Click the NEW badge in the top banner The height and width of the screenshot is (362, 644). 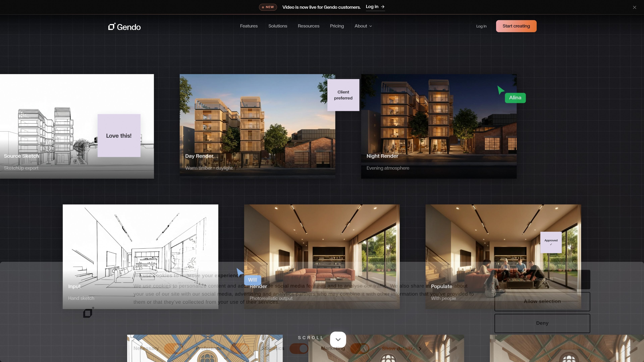[268, 7]
